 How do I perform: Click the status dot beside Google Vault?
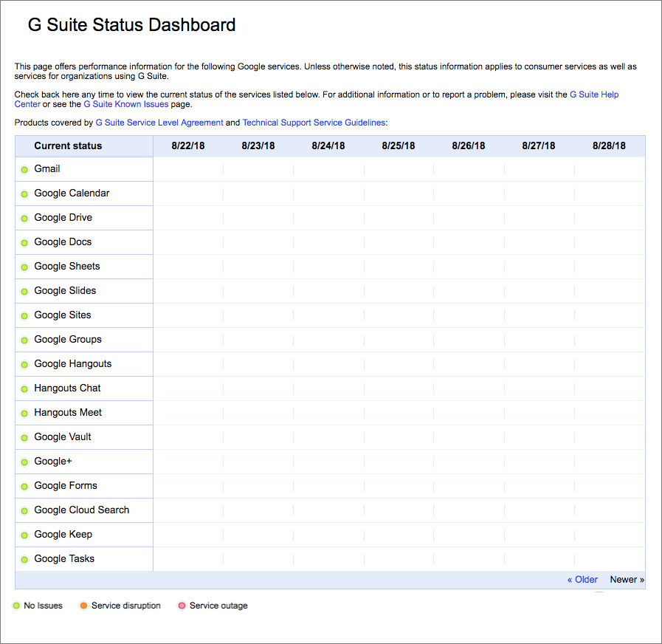point(24,438)
